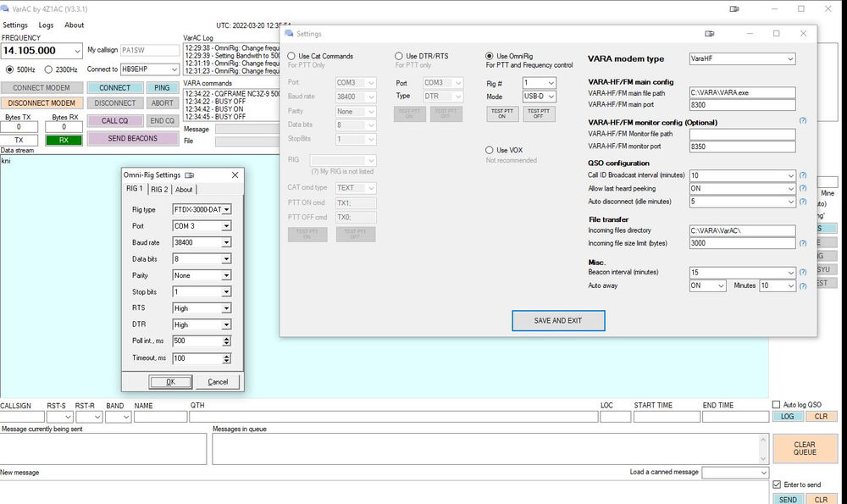Click the keyboard icon in VarAC main title bar
847x504 pixels.
click(734, 8)
